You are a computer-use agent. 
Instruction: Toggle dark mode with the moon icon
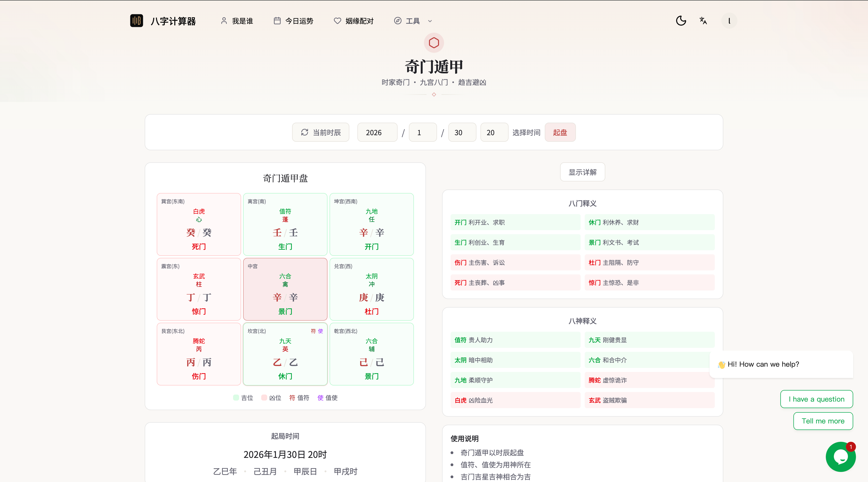pyautogui.click(x=681, y=21)
